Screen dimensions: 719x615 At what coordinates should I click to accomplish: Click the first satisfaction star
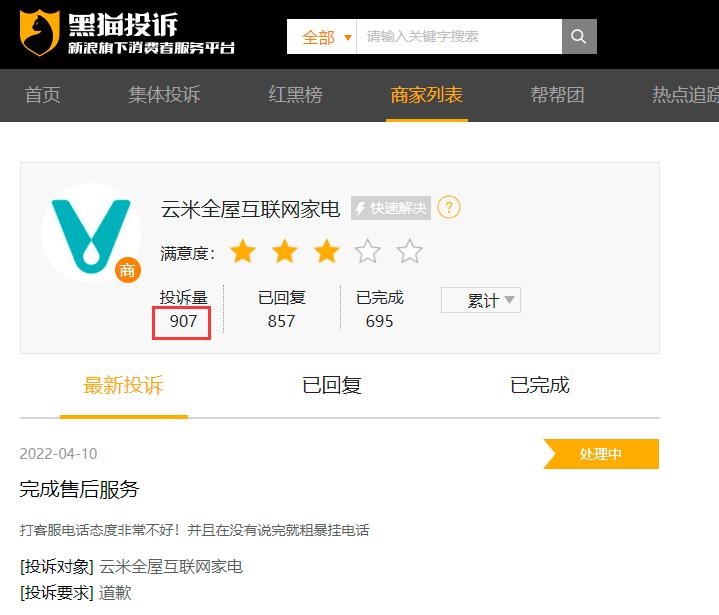[243, 251]
